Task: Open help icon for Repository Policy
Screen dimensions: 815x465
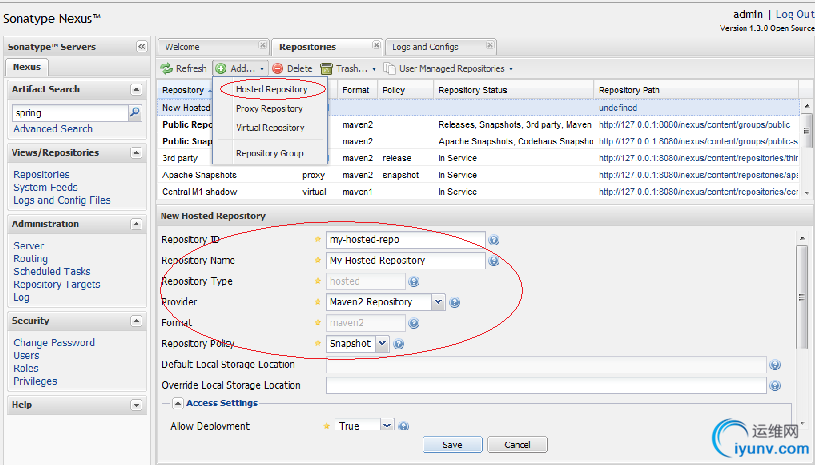Action: [x=399, y=344]
